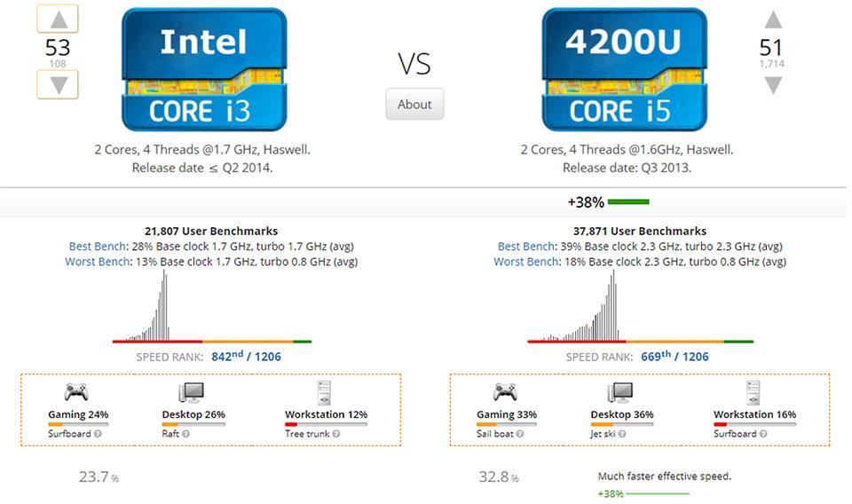Open the About button
852x504 pixels.
pyautogui.click(x=414, y=104)
